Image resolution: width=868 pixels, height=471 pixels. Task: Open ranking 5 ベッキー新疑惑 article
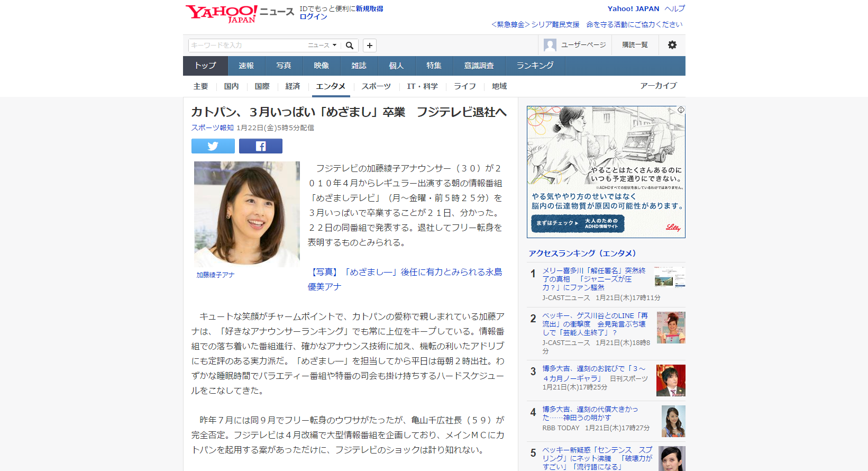pos(597,458)
